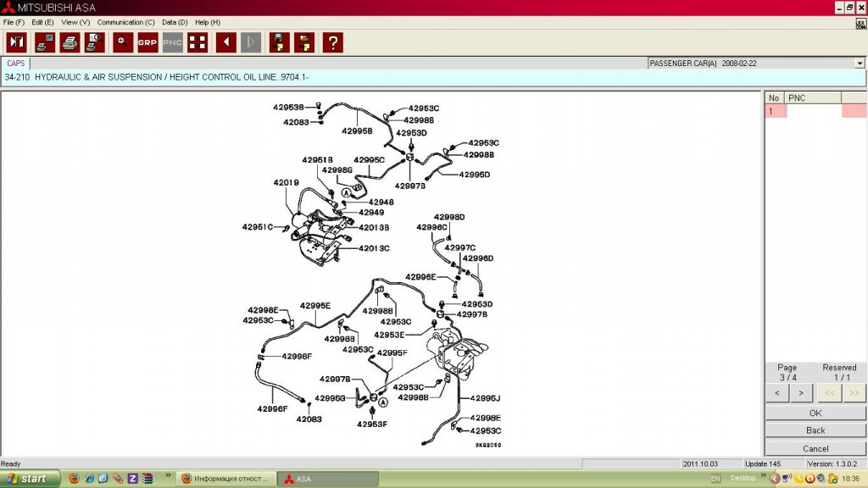Click part number 42996F in diagram
The width and height of the screenshot is (868, 488).
tap(272, 409)
